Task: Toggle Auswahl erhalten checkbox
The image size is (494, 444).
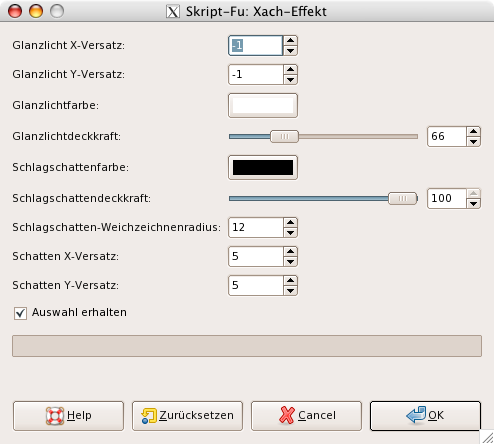Action: click(x=20, y=313)
